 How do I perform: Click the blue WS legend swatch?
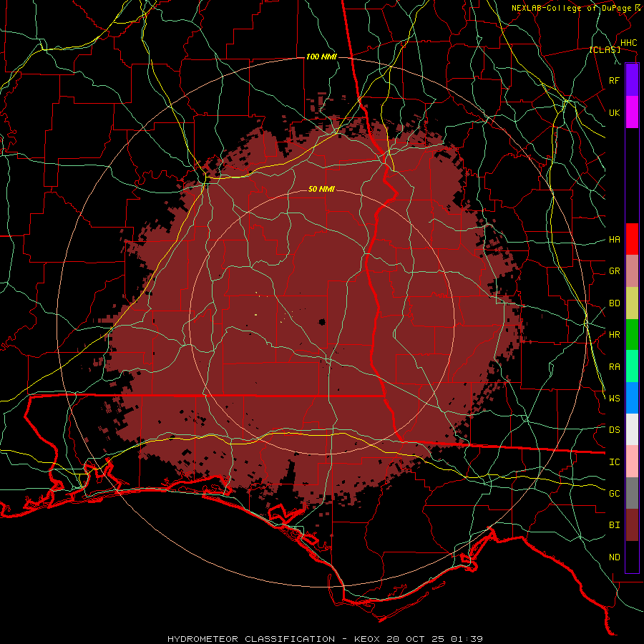632,398
